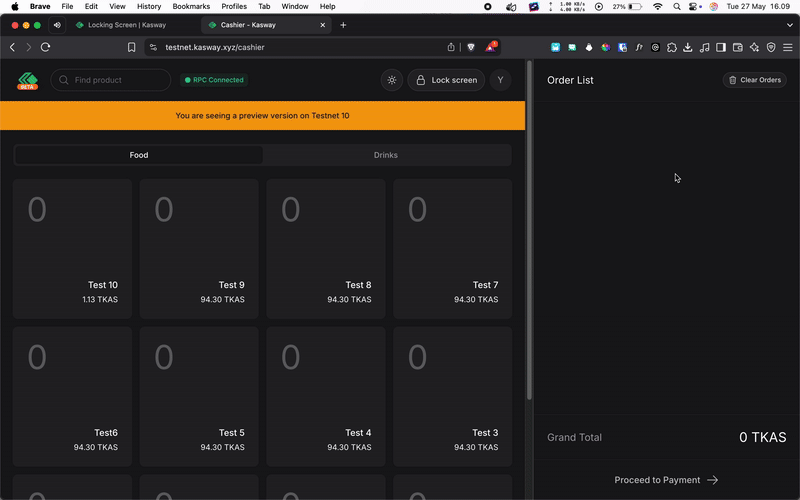
Task: Click the colorful wheel extension icon
Action: (606, 47)
